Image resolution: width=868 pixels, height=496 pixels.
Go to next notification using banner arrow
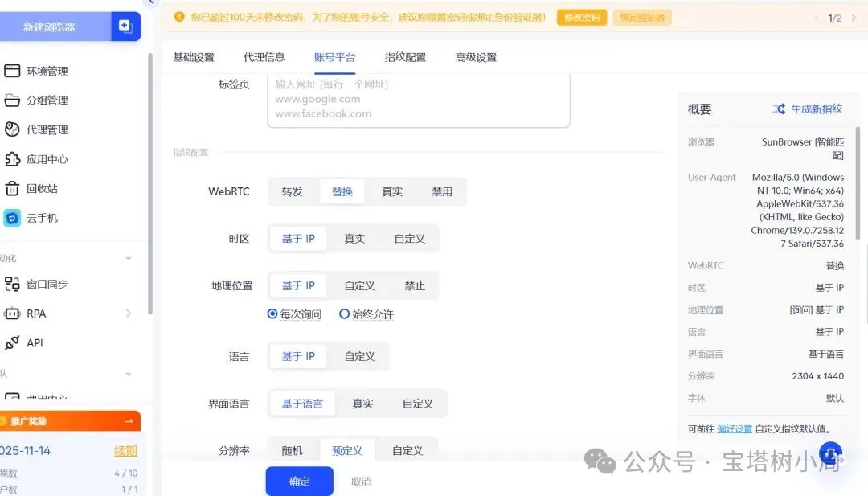tap(852, 18)
